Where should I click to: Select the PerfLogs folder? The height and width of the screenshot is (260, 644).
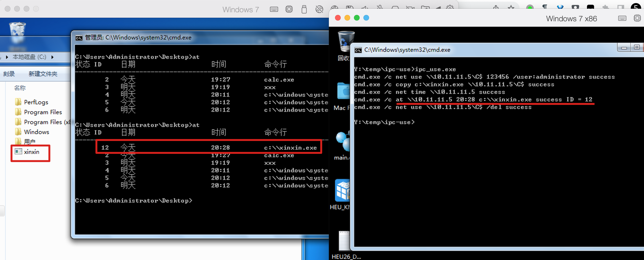pyautogui.click(x=36, y=102)
